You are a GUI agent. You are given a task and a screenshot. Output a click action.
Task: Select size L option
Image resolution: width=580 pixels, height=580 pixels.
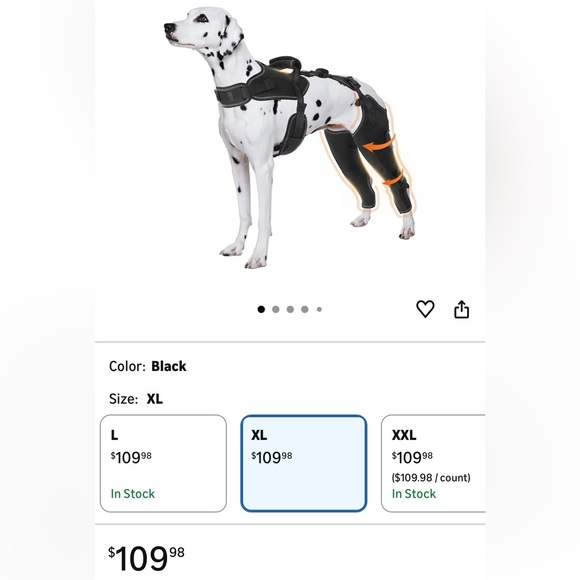point(163,463)
